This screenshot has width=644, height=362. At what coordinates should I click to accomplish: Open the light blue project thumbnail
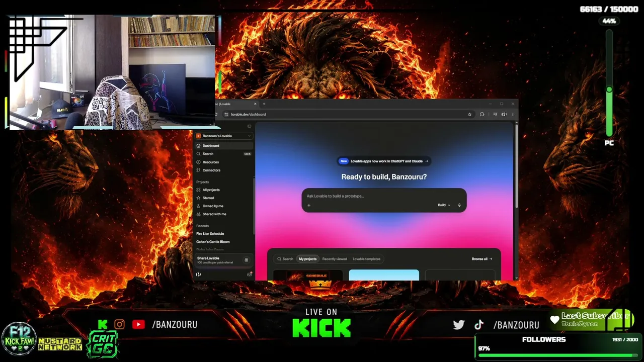tap(384, 275)
